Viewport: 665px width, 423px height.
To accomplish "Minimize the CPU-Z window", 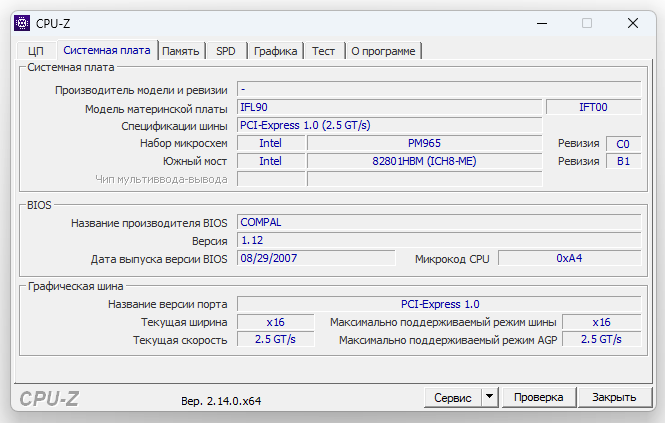I will click(x=542, y=23).
